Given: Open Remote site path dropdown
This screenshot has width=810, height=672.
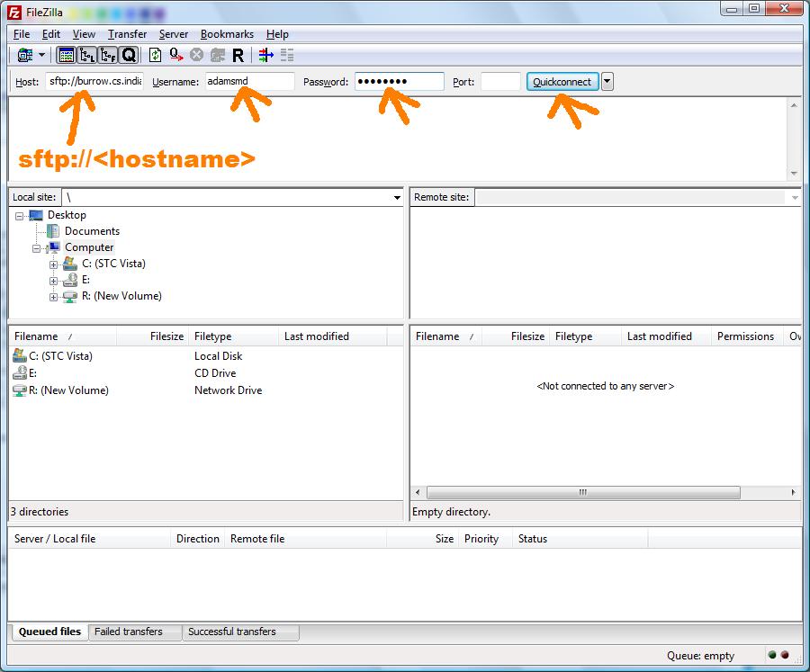Looking at the screenshot, I should 795,197.
